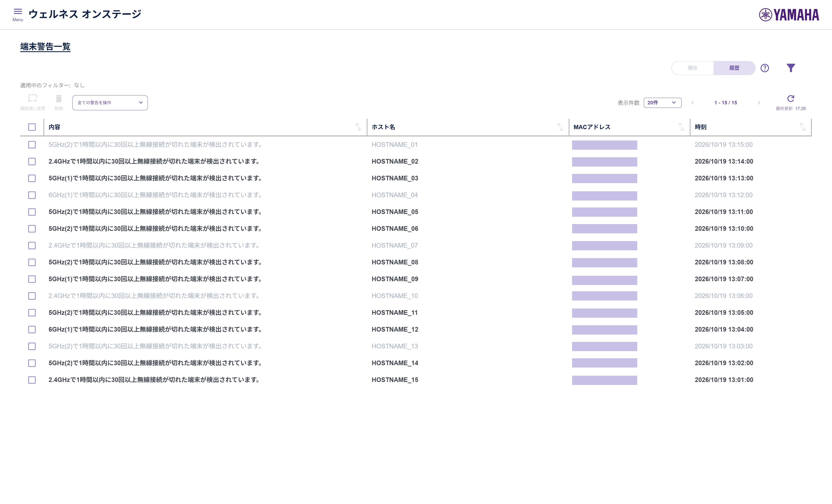The height and width of the screenshot is (504, 832).
Task: Open the filter funnel icon
Action: 791,68
